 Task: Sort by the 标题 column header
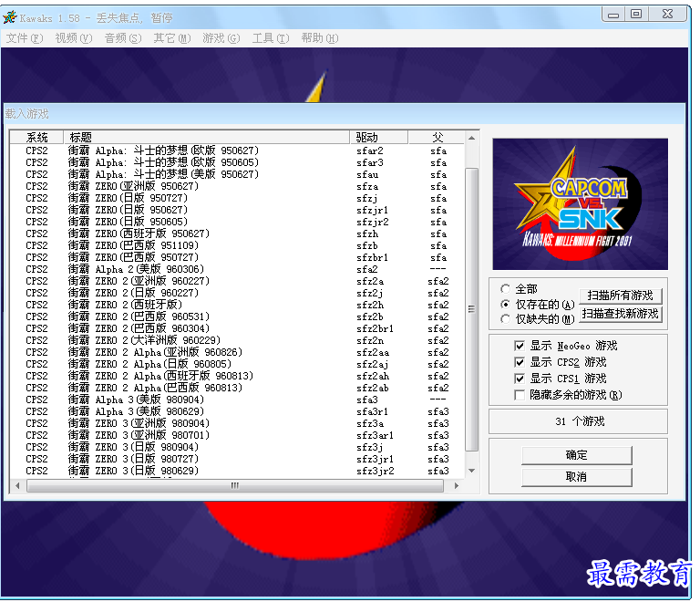click(206, 137)
